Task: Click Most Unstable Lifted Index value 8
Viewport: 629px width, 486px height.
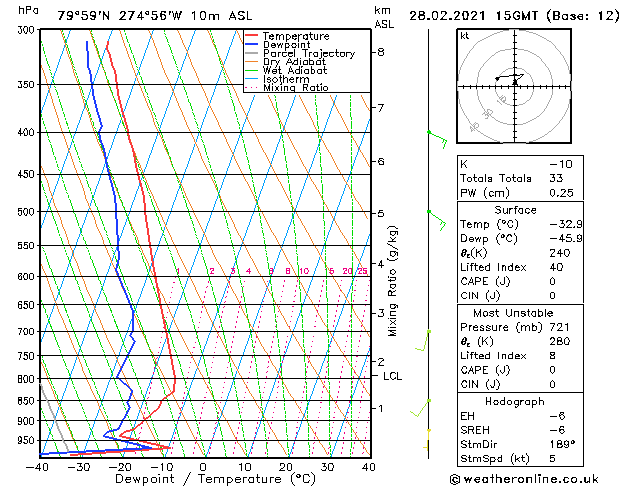Action: pos(552,356)
